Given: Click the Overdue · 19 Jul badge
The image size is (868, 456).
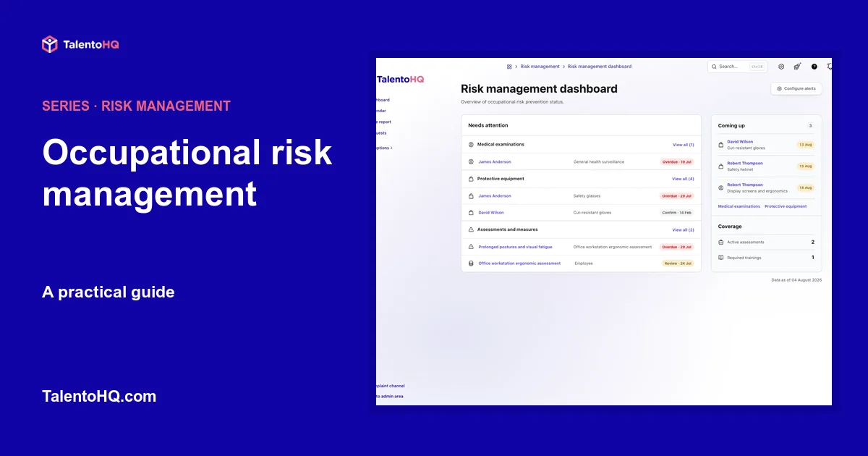Looking at the screenshot, I should [677, 162].
